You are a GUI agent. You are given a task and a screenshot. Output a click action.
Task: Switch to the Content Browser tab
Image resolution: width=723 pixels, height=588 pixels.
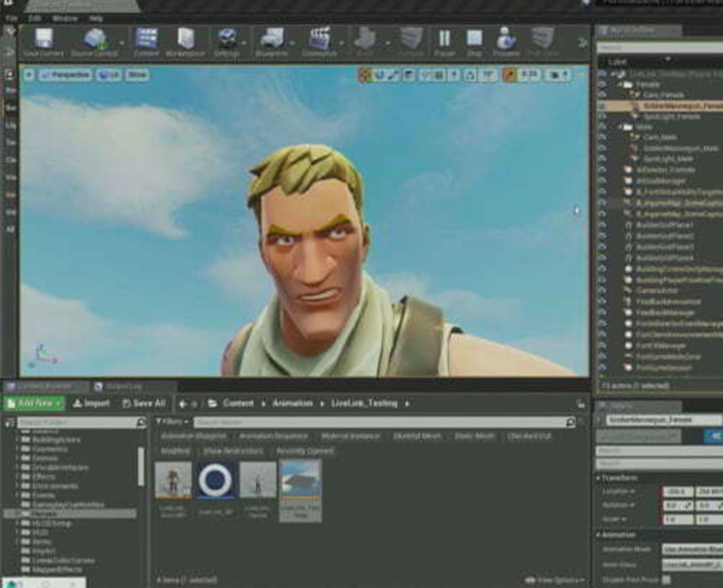pyautogui.click(x=46, y=386)
